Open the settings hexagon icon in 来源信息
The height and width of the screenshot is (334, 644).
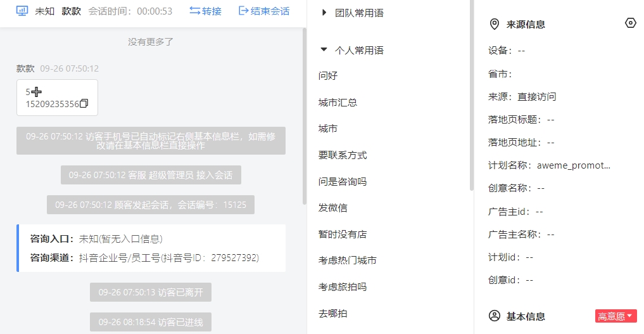point(631,23)
